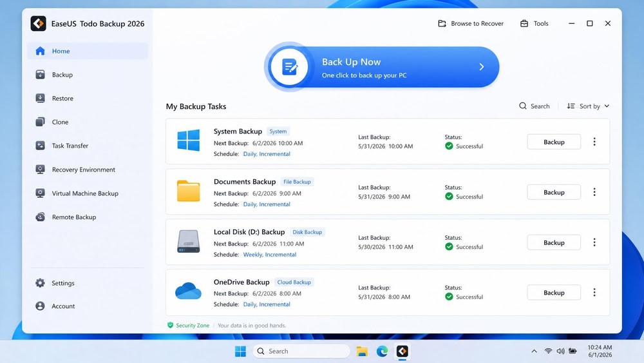Click System Backup's green Successful status icon

[449, 146]
